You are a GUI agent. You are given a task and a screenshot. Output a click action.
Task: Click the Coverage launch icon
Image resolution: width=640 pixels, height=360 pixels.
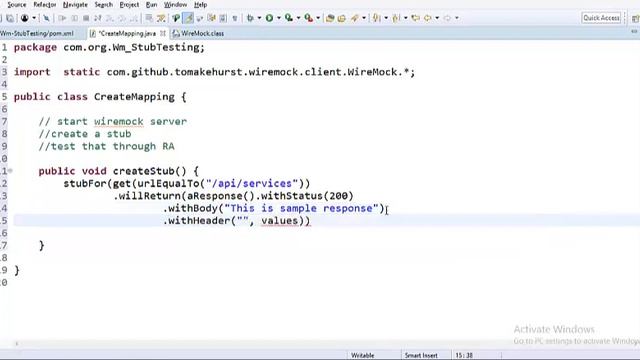[289, 18]
